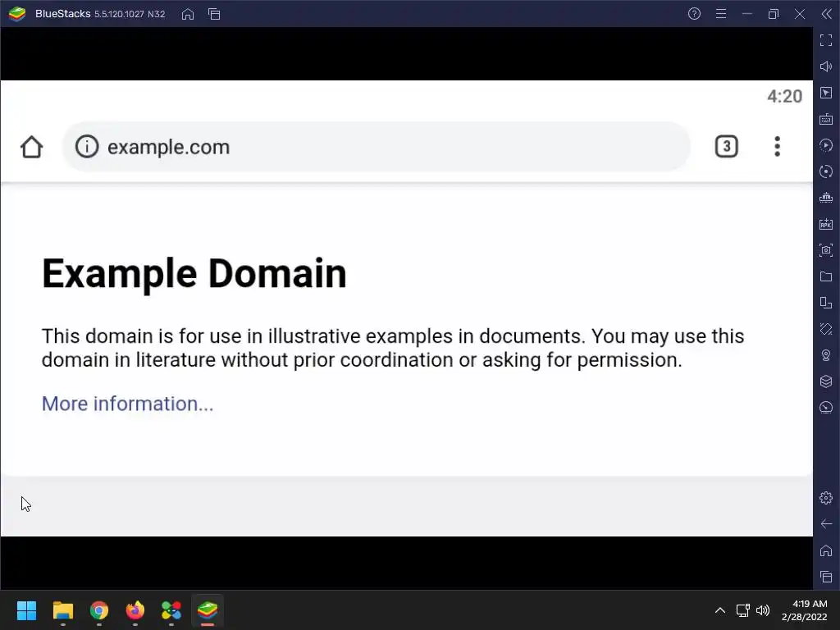Click the Example Domain heading
Image resolution: width=840 pixels, height=630 pixels.
(194, 274)
